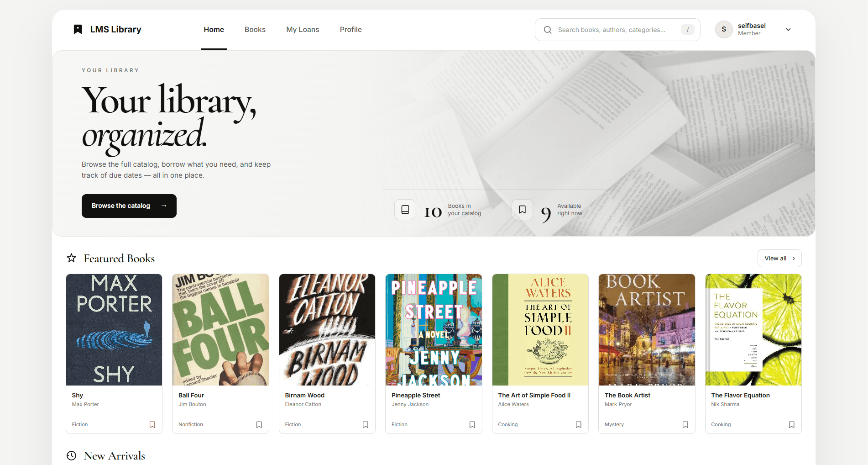Click the author name Eleanor Catton
868x465 pixels.
point(303,405)
